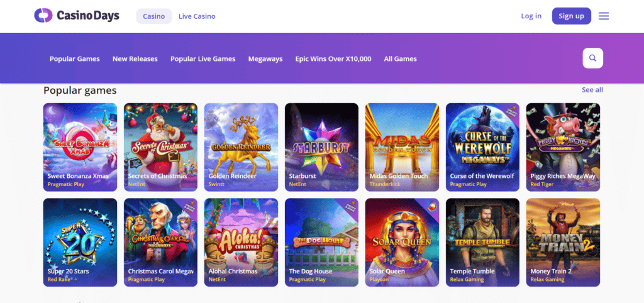644x303 pixels.
Task: Open Curse of the Werewolf game
Action: pos(482,146)
